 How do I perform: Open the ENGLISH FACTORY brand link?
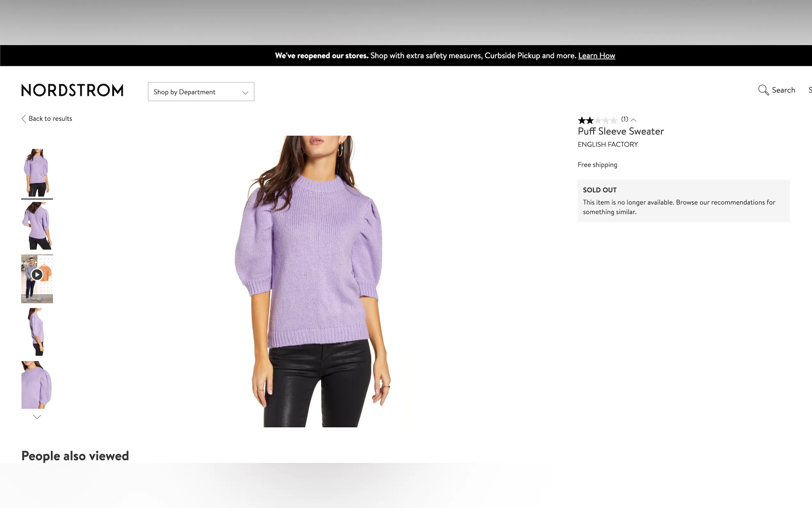coord(608,145)
